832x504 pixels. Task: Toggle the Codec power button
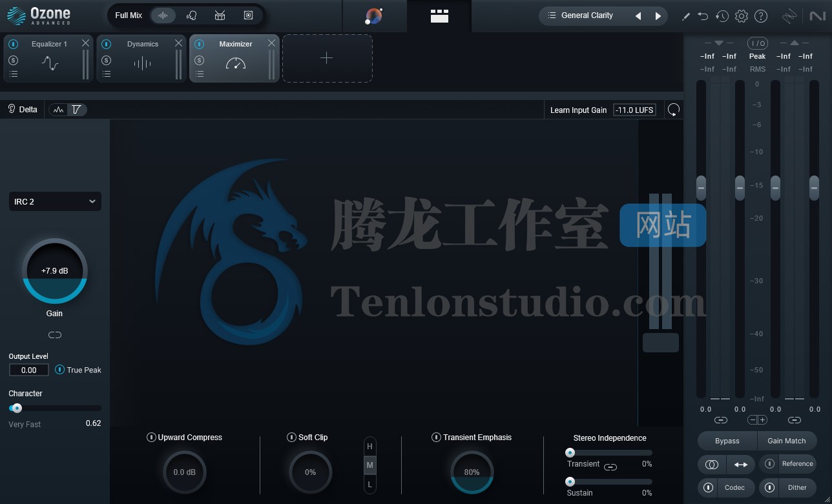(x=709, y=487)
